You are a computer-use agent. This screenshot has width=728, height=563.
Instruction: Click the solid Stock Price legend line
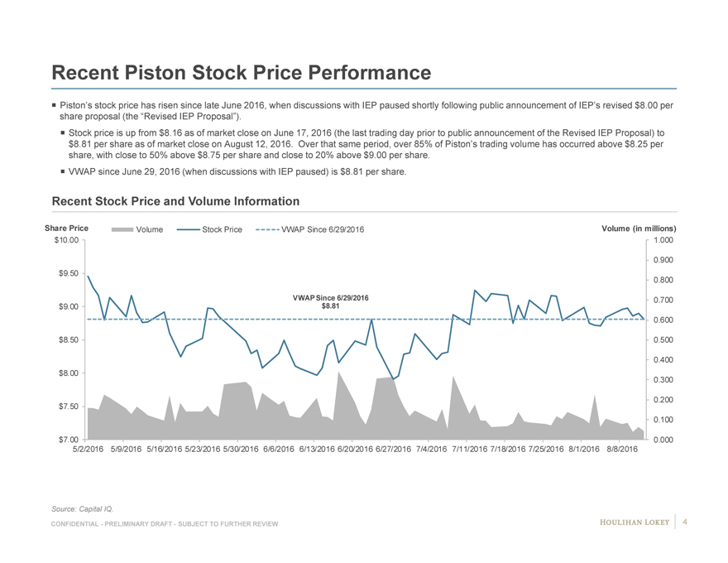(188, 229)
